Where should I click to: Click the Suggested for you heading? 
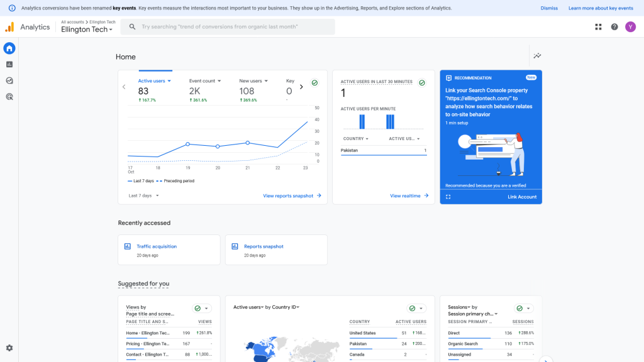point(143,283)
